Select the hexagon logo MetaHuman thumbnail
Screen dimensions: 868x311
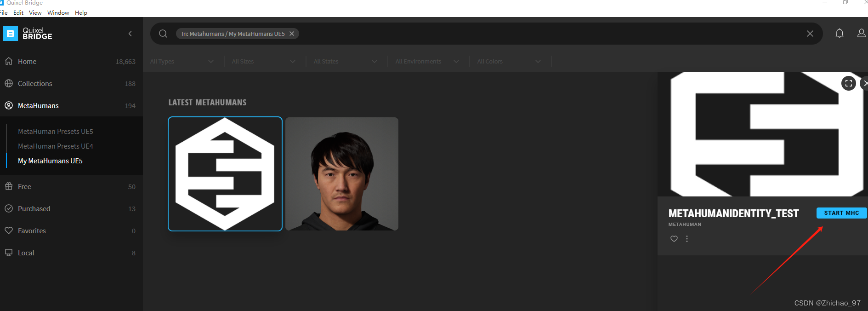225,174
